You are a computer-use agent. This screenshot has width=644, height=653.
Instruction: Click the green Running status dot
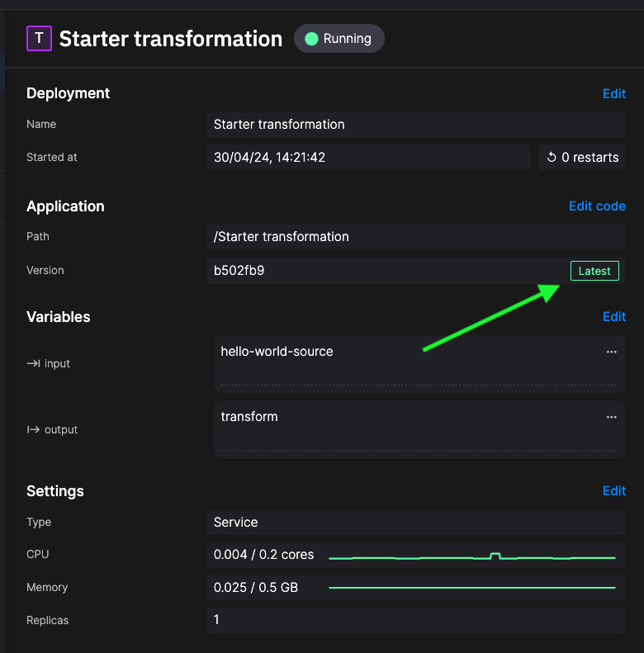click(x=311, y=39)
